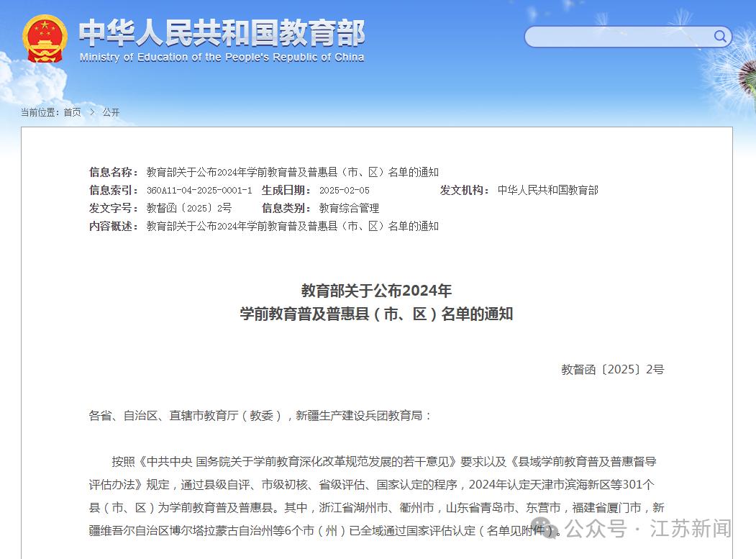Click the 中华人民共和国教育部 site title
Image resolution: width=756 pixels, height=559 pixels.
tap(222, 33)
